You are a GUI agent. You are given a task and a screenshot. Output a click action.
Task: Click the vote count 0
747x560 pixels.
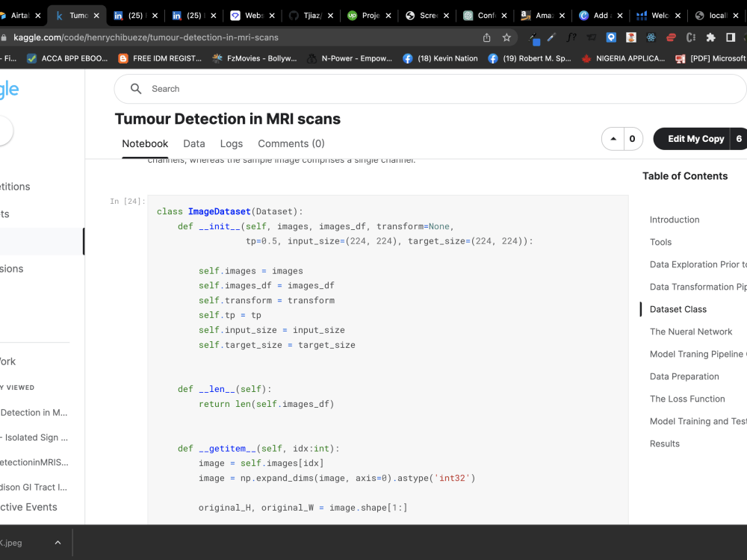click(632, 139)
